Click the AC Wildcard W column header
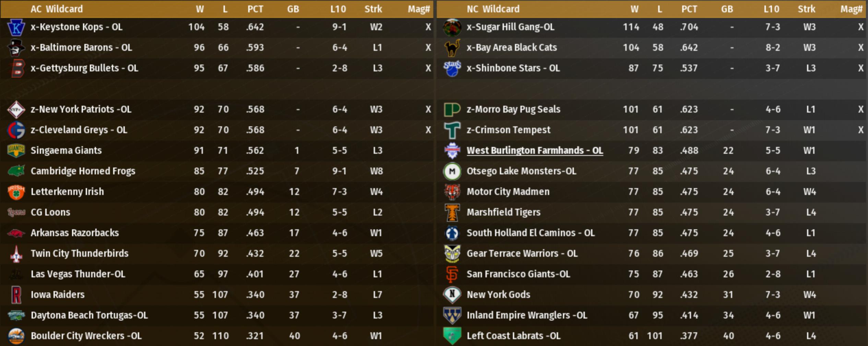Viewport: 868px width, 346px height. click(x=200, y=9)
